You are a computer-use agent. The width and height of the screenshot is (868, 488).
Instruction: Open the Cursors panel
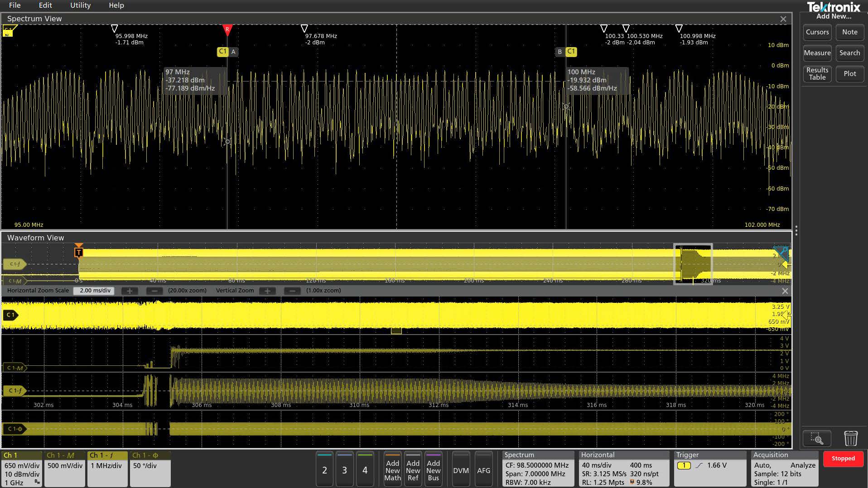click(x=817, y=32)
